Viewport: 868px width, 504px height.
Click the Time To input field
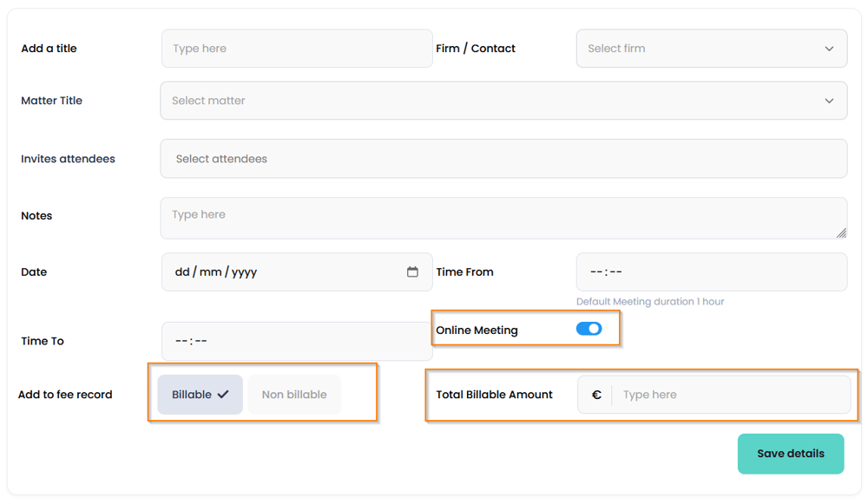coord(297,341)
